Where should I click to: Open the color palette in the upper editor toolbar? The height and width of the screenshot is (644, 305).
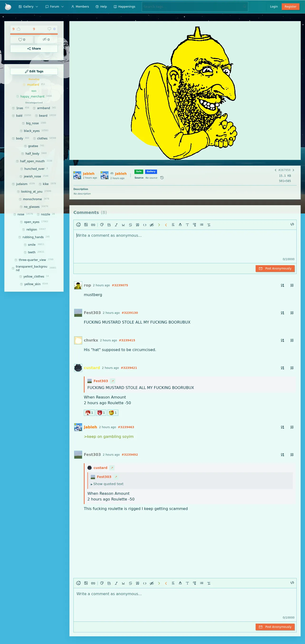coord(102,225)
